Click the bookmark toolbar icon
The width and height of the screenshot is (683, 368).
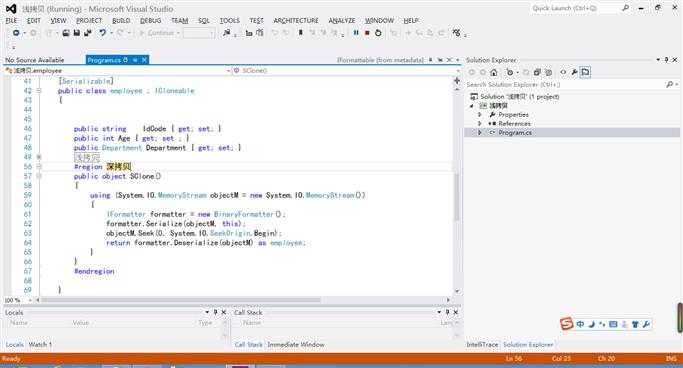(x=301, y=33)
